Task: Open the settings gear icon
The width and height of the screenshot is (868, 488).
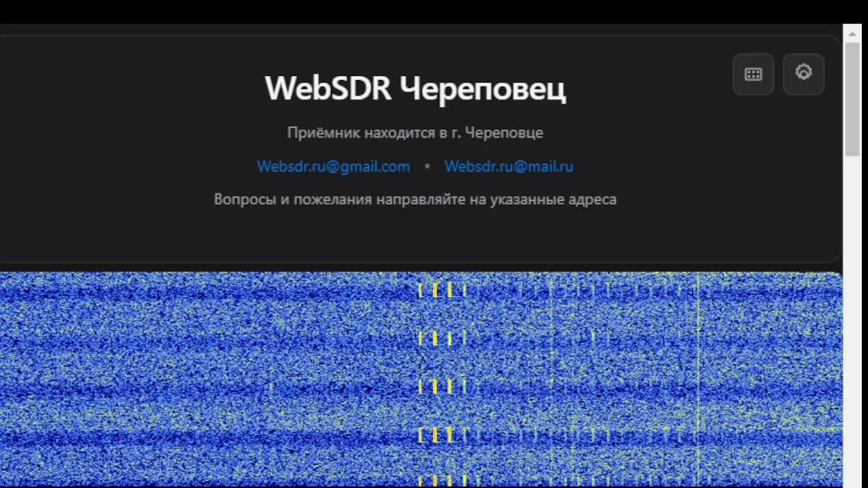Action: pyautogui.click(x=804, y=74)
